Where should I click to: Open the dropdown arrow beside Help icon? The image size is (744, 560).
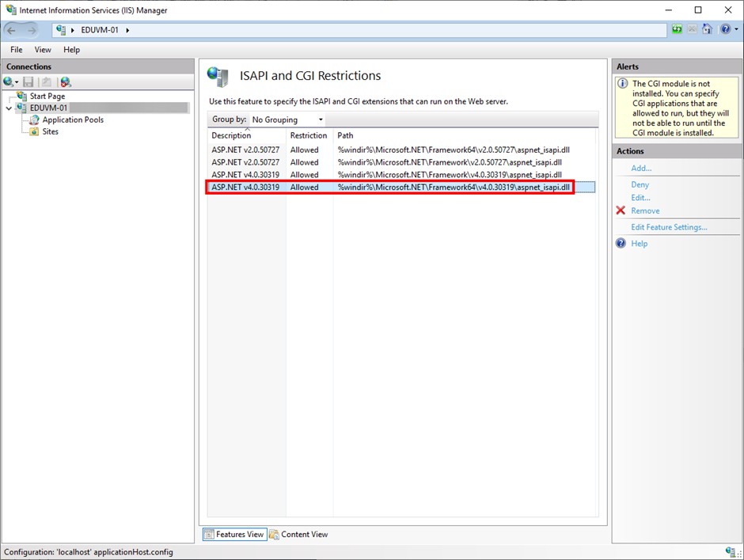pos(736,29)
